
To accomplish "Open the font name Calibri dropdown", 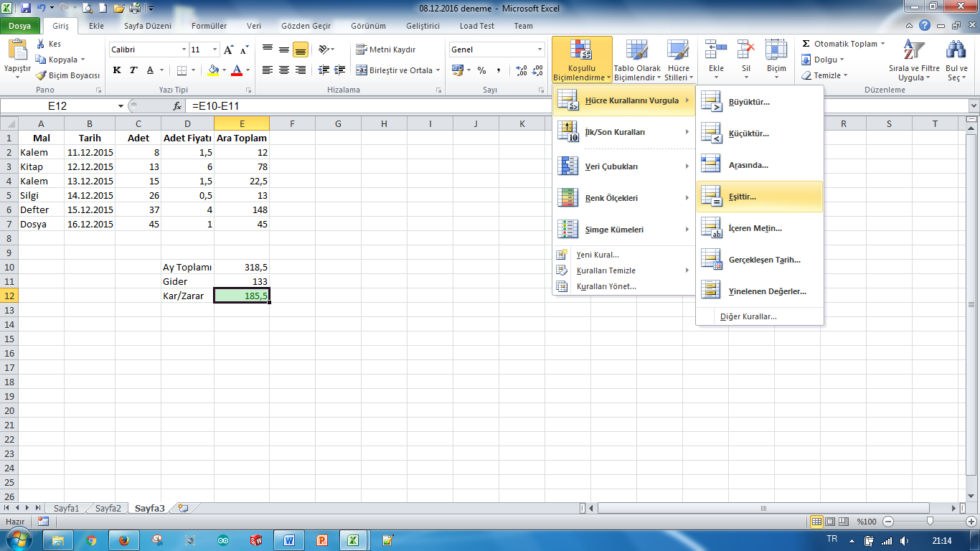I will [x=183, y=50].
